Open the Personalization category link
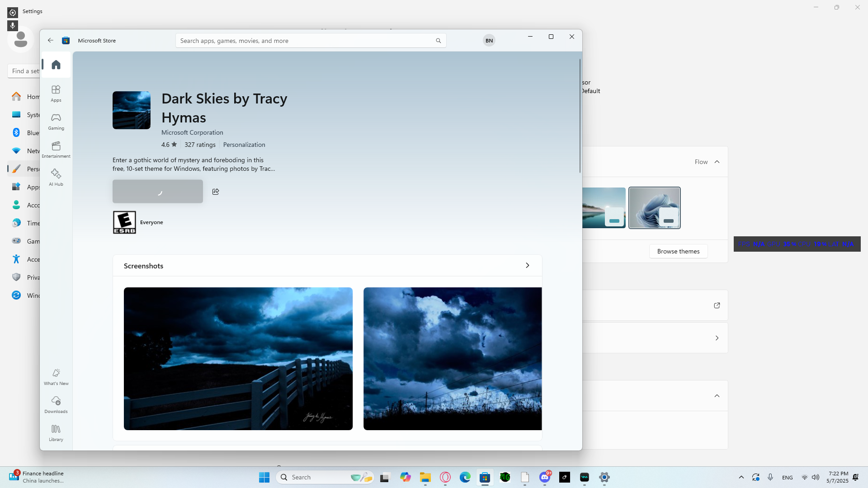The width and height of the screenshot is (868, 488). [x=244, y=145]
